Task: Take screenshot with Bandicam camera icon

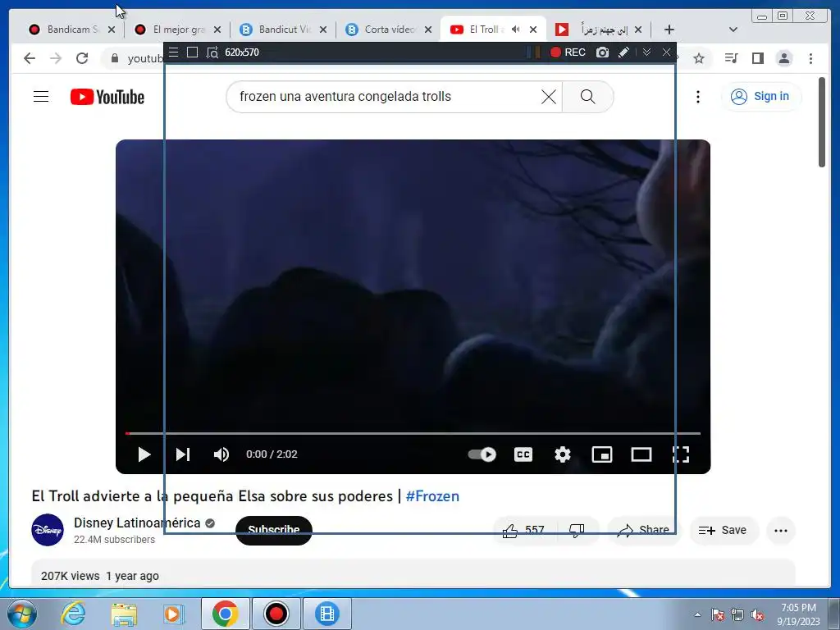Action: [x=603, y=52]
